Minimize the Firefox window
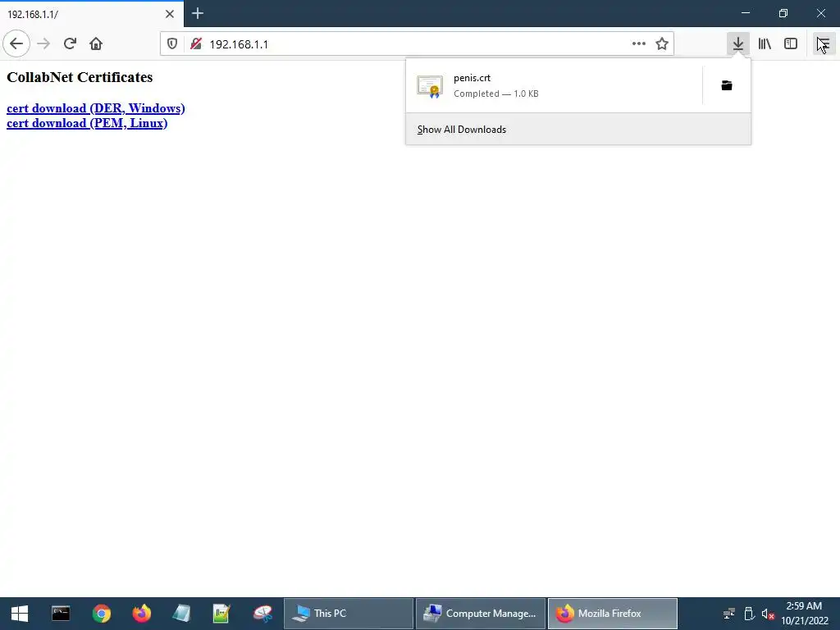This screenshot has width=840, height=630. (746, 13)
